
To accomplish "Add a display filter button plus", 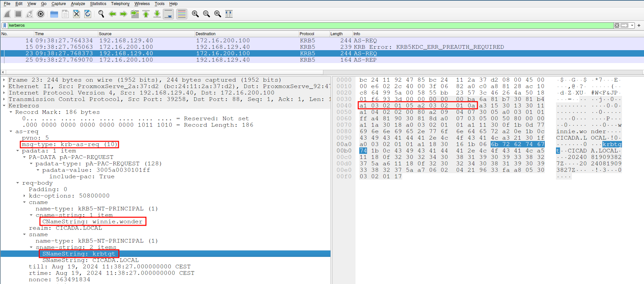I will 639,25.
